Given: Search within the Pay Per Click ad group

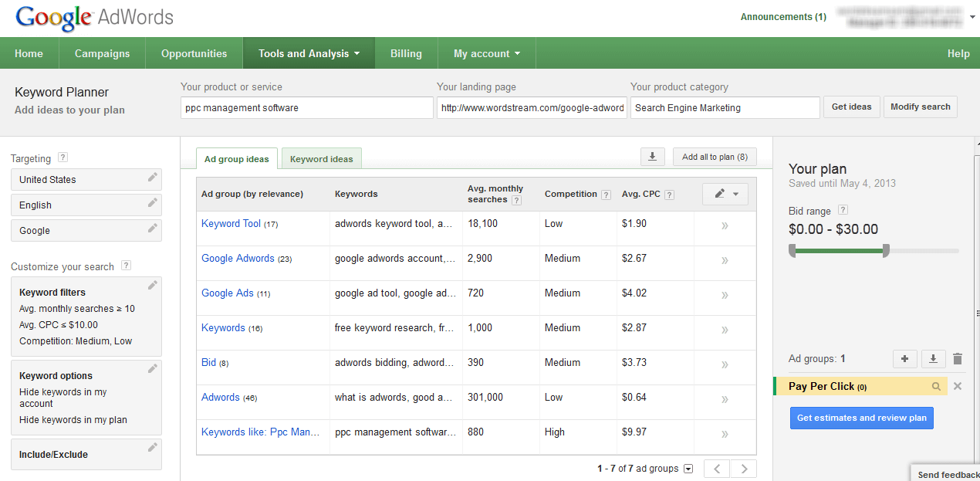Looking at the screenshot, I should (934, 385).
